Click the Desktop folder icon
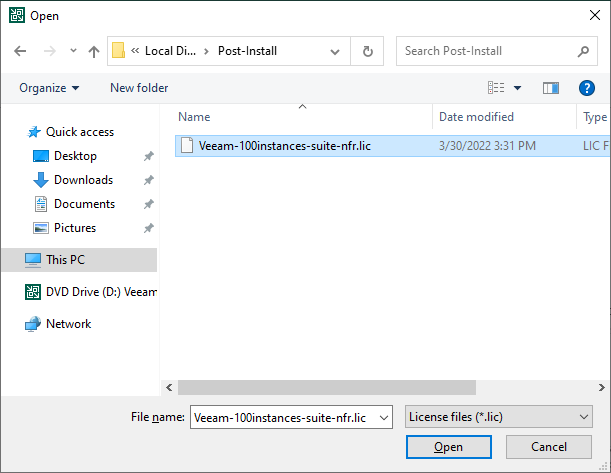 [x=41, y=156]
